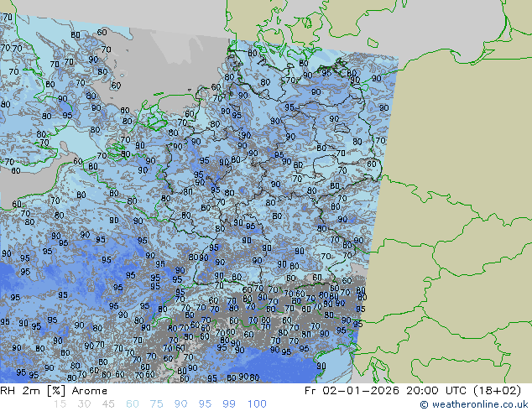532x411 pixels.
Task: Select the legend value 45 in the color scale
Action: coord(108,404)
